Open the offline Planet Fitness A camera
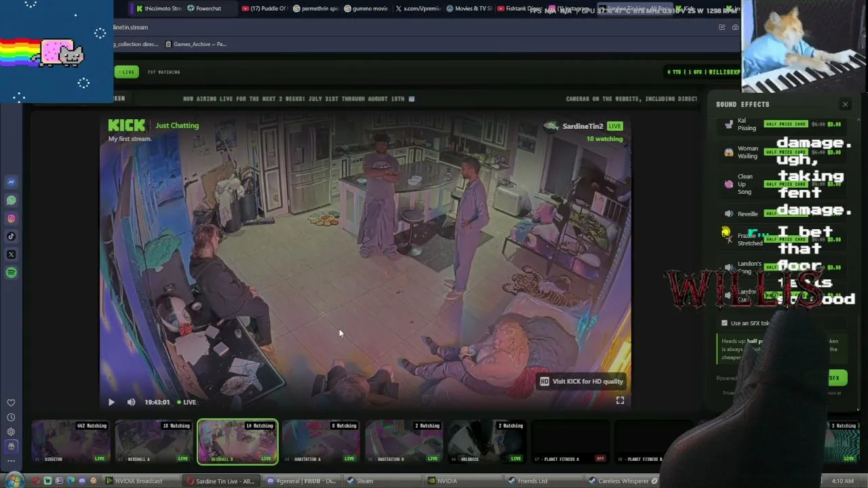The width and height of the screenshot is (868, 488). pos(570,442)
